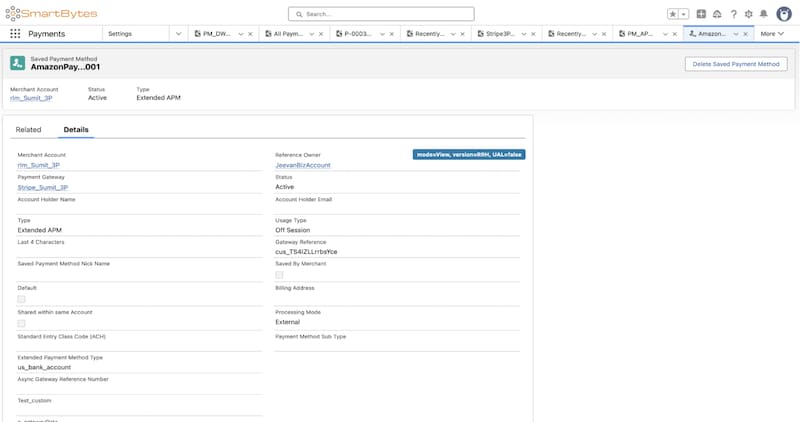Click Delete Saved Payment Method button

point(735,64)
